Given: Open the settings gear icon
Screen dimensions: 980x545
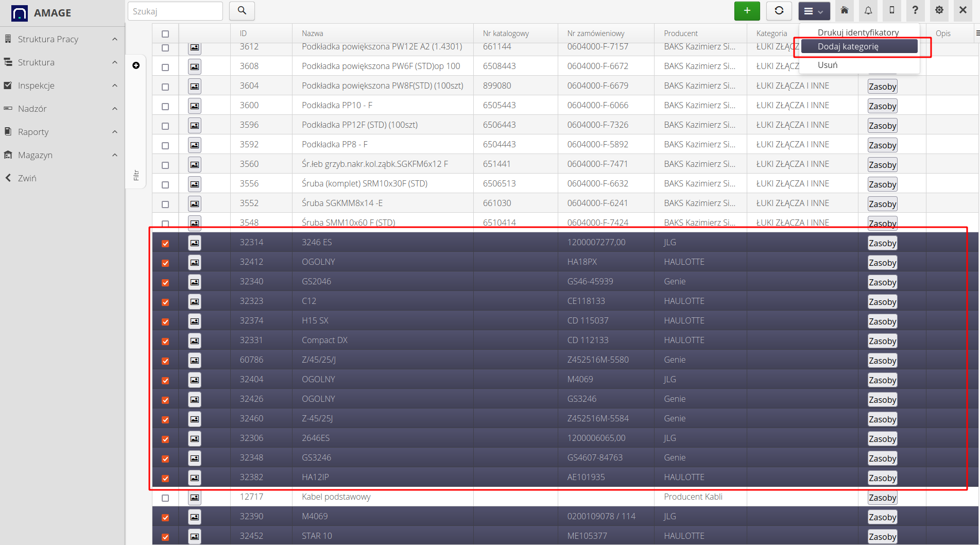Looking at the screenshot, I should click(x=939, y=11).
